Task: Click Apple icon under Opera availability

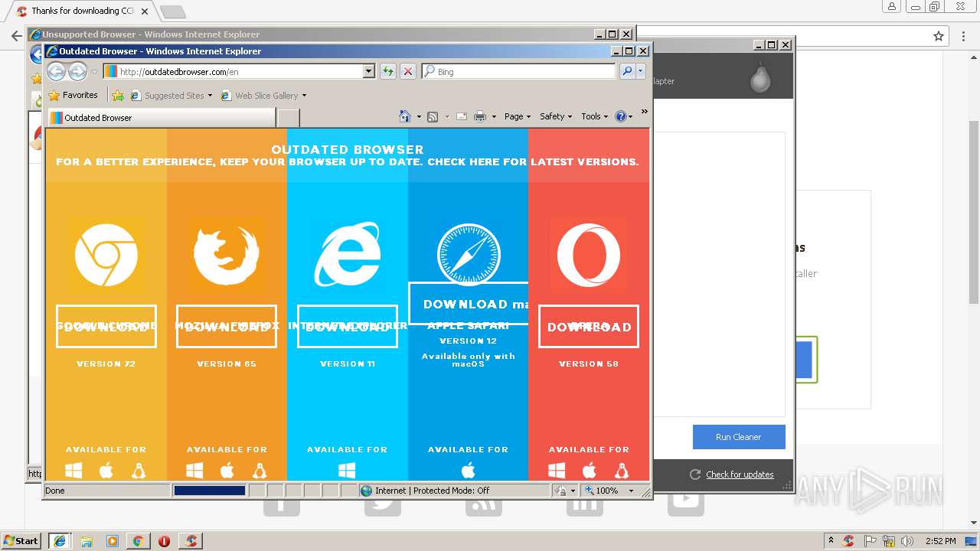Action: pyautogui.click(x=589, y=470)
